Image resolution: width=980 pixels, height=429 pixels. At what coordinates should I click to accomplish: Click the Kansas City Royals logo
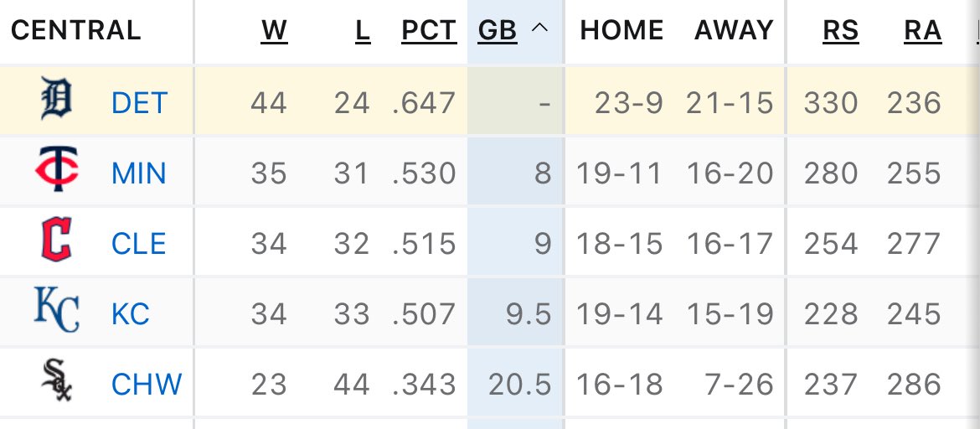(56, 309)
